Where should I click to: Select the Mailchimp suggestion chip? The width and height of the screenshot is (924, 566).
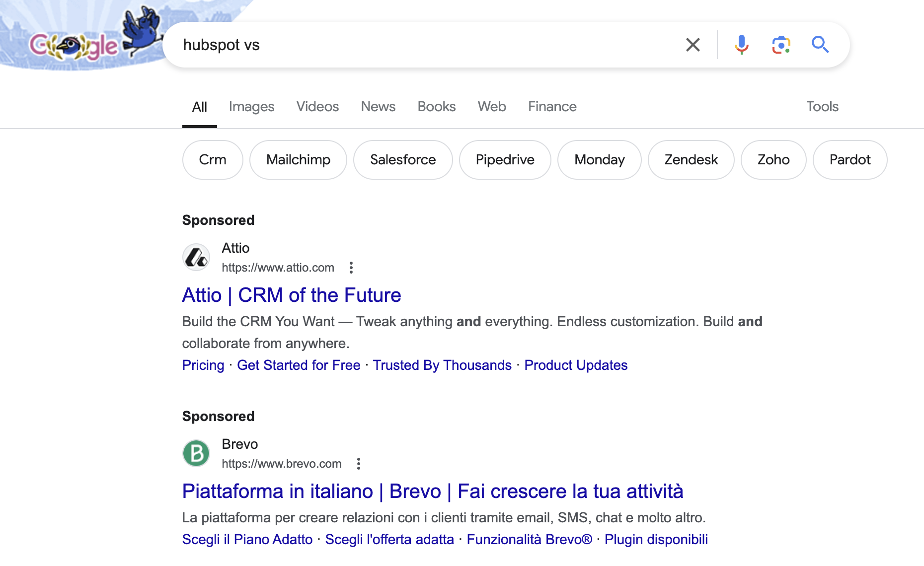(298, 159)
